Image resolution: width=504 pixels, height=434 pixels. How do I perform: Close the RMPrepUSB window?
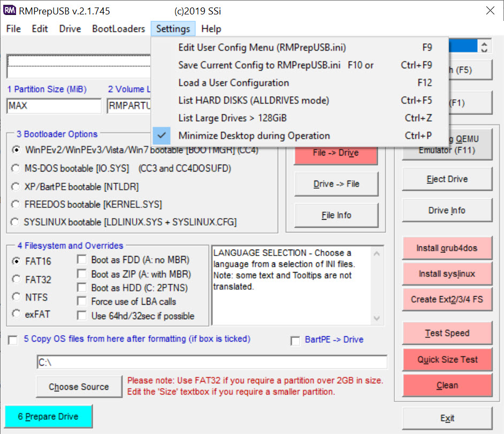(x=490, y=11)
